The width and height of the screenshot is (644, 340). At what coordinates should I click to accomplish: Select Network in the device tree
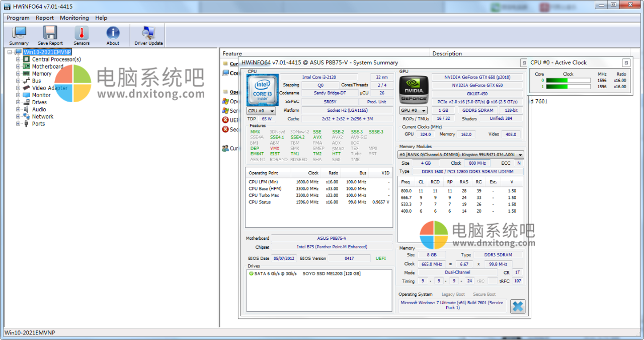coord(43,116)
